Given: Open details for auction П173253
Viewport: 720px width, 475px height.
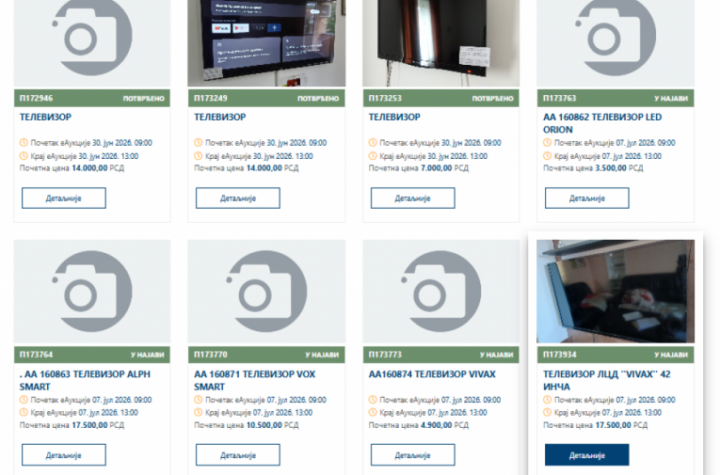Looking at the screenshot, I should pos(413,198).
